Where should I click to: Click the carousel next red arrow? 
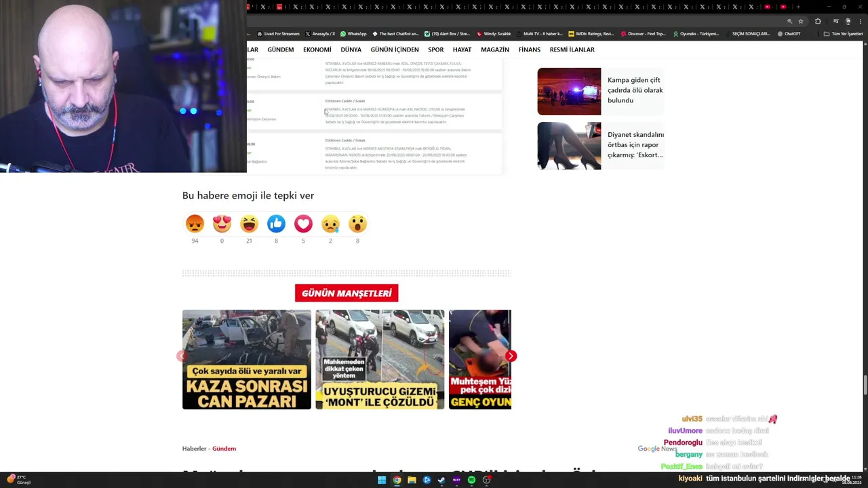(511, 356)
